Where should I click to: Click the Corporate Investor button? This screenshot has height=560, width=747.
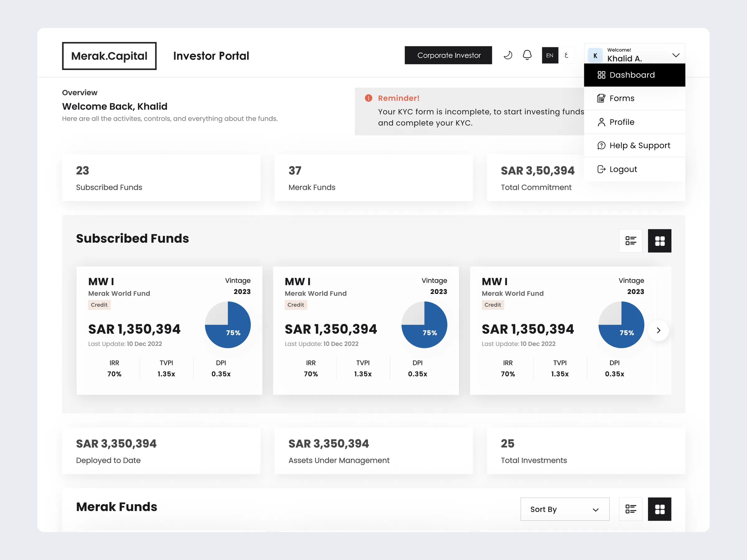pos(449,55)
